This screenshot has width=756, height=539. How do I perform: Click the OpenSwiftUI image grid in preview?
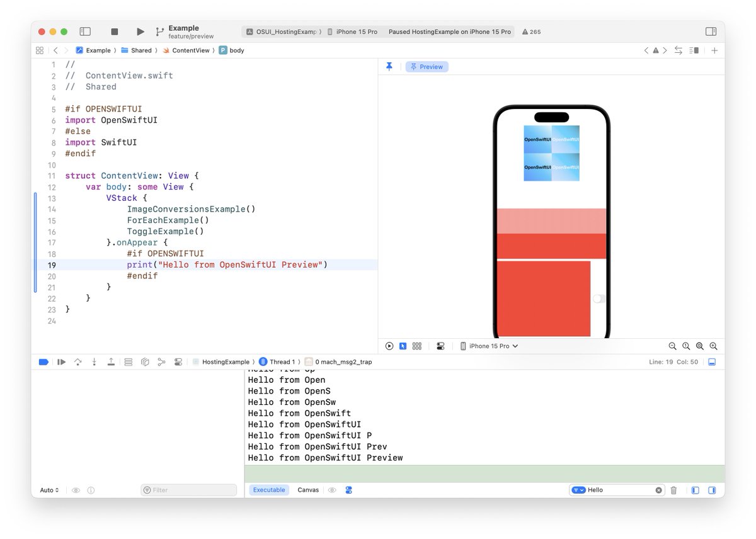(551, 153)
